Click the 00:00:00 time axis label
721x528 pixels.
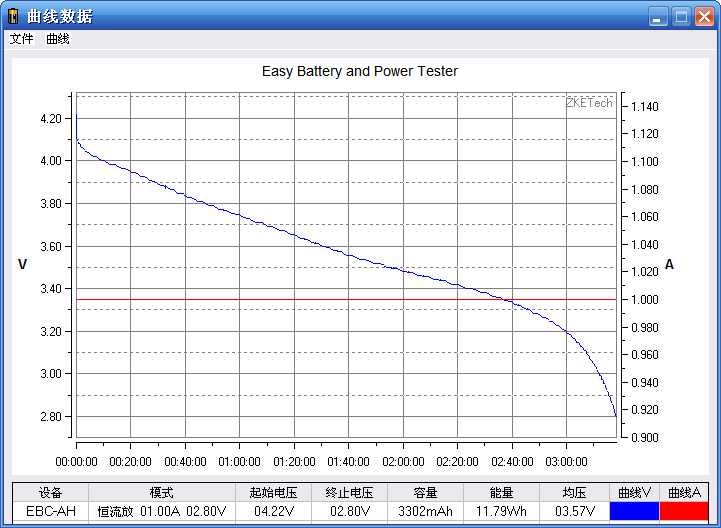coord(76,461)
